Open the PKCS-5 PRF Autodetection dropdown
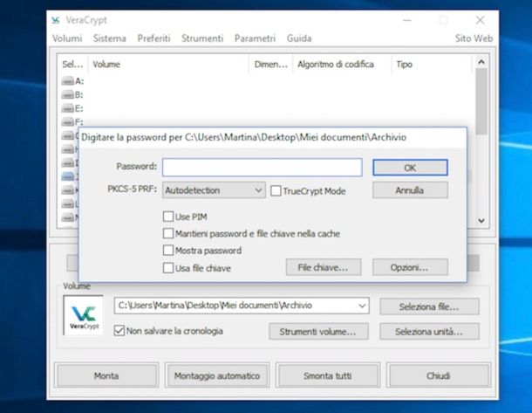 click(x=214, y=190)
